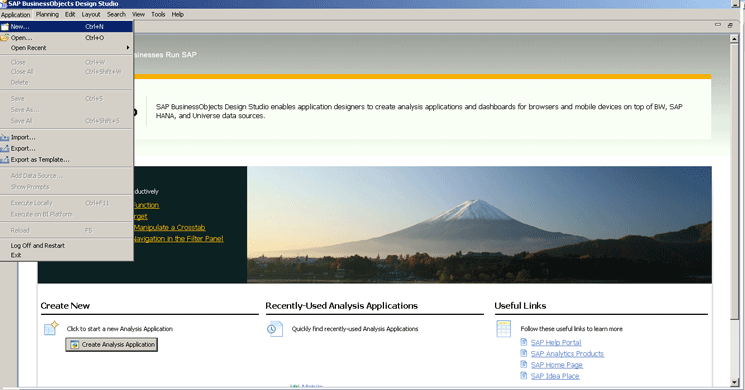Click the scroll down arrow of page

click(x=735, y=381)
